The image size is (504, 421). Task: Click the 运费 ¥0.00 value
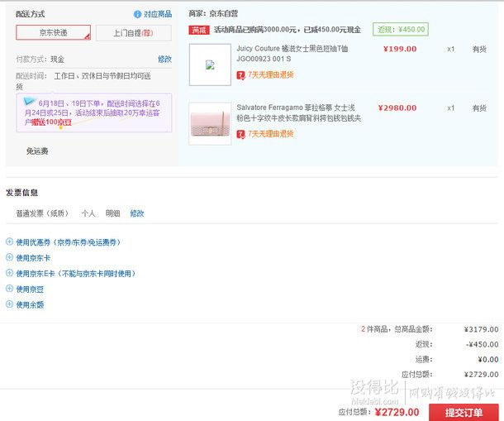[x=488, y=360]
